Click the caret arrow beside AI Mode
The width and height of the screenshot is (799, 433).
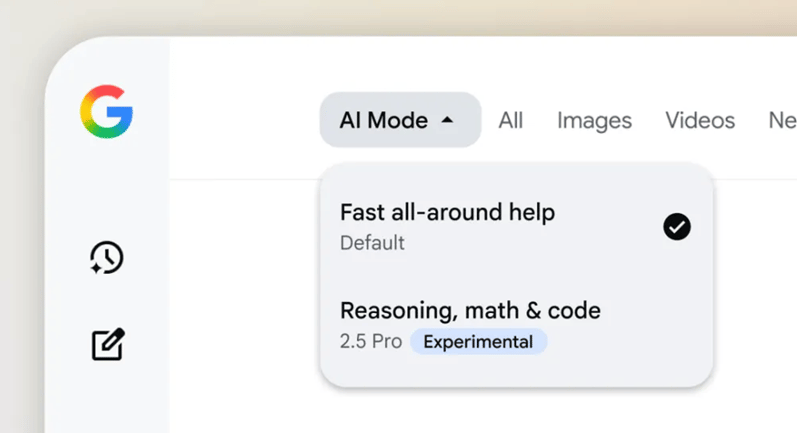click(x=447, y=120)
